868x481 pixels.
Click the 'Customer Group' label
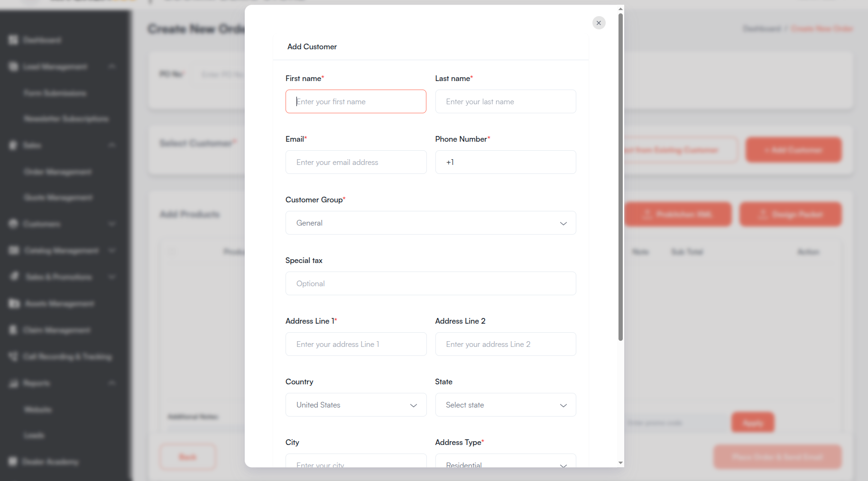click(314, 200)
